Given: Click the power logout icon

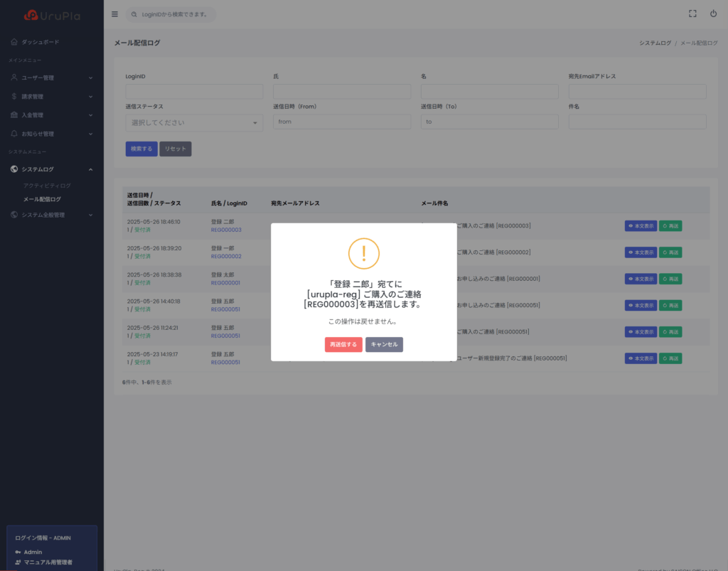Looking at the screenshot, I should [x=713, y=14].
